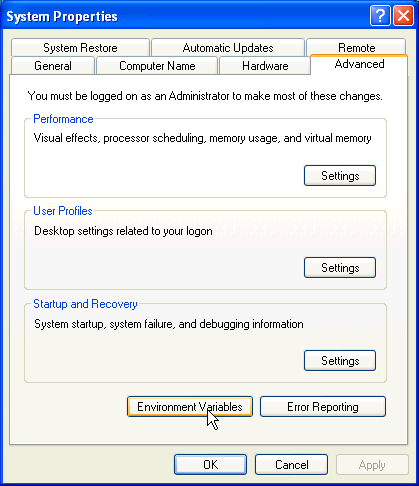Viewport: 419px width, 486px height.
Task: Click the Advanced tab
Action: click(x=359, y=64)
